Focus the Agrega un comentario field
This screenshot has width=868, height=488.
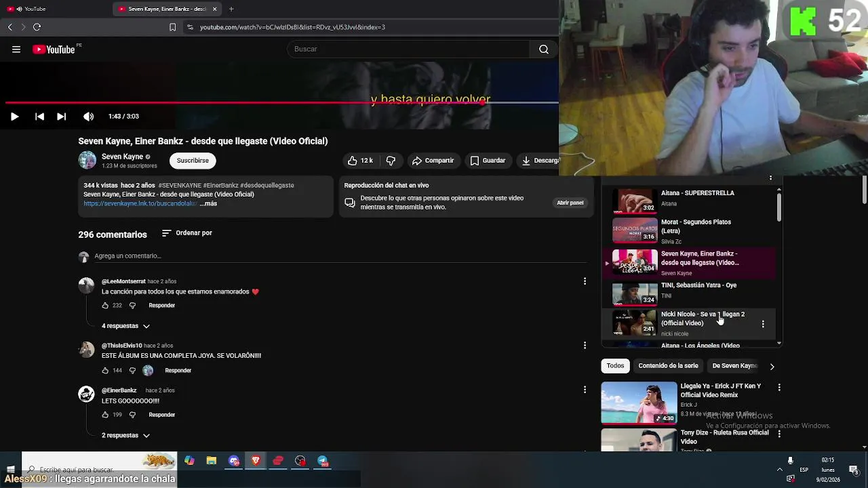tap(339, 256)
